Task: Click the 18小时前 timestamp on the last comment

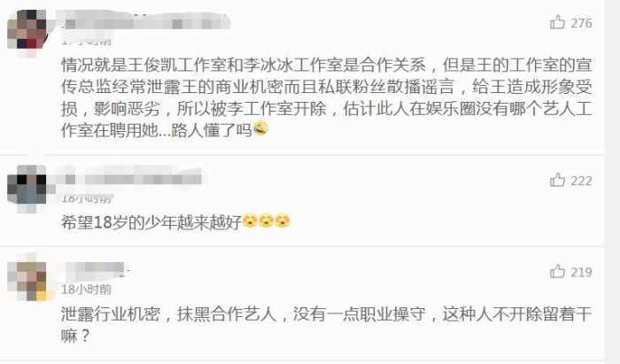Action: coord(86,290)
